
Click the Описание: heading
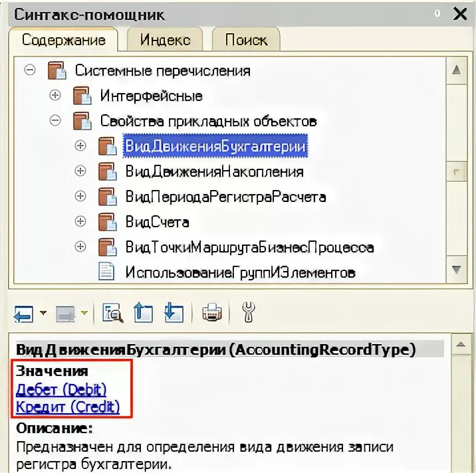(55, 428)
